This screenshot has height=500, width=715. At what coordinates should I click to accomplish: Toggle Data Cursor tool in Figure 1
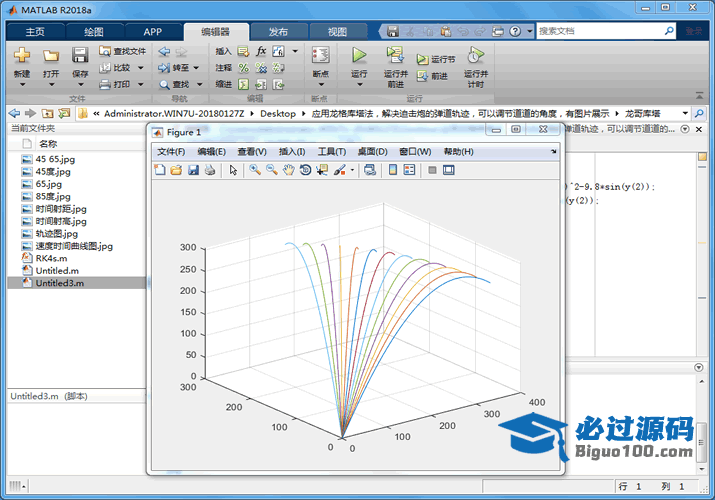click(322, 170)
